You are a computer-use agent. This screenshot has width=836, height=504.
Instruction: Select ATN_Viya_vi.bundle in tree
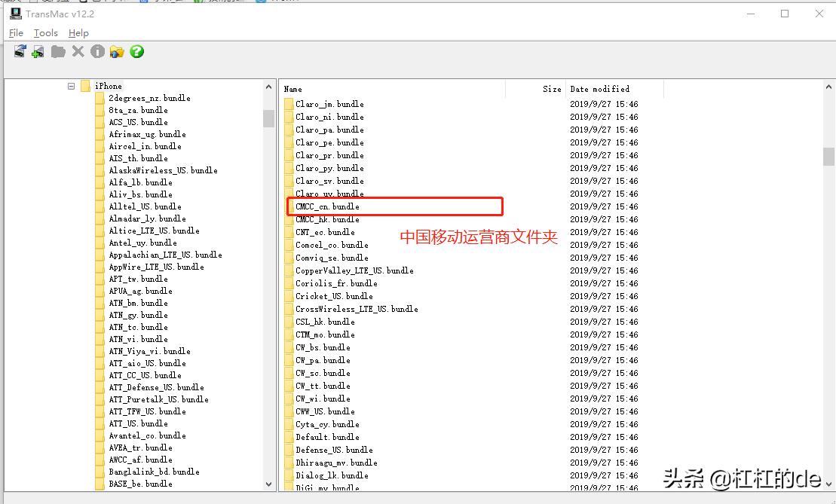[x=149, y=351]
